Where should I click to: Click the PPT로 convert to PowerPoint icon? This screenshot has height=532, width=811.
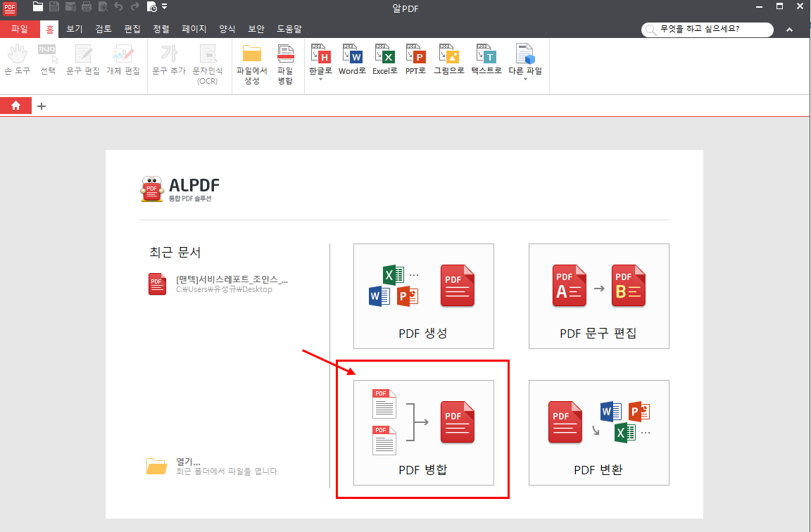pos(416,60)
